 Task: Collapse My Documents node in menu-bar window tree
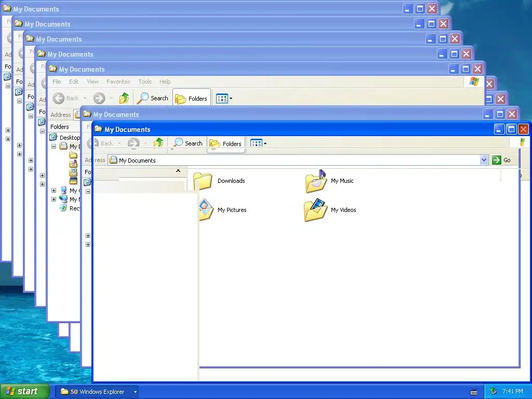click(54, 146)
